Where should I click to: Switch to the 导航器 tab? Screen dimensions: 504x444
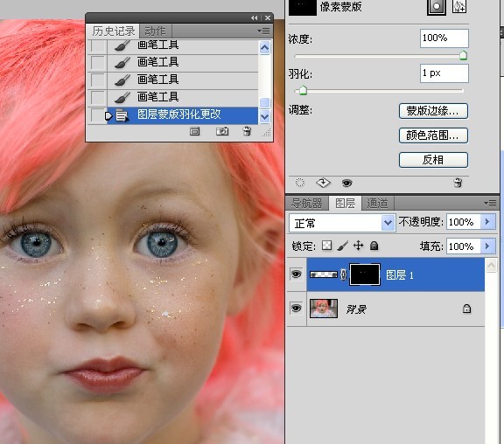click(306, 204)
